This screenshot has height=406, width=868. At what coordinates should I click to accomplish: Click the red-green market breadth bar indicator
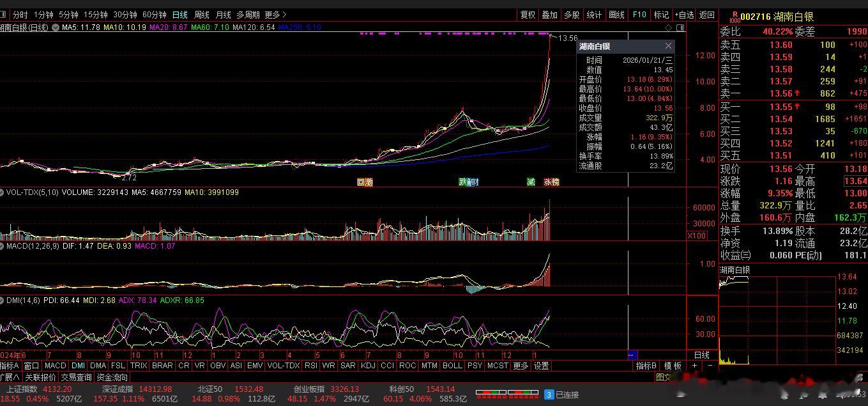pos(507,393)
